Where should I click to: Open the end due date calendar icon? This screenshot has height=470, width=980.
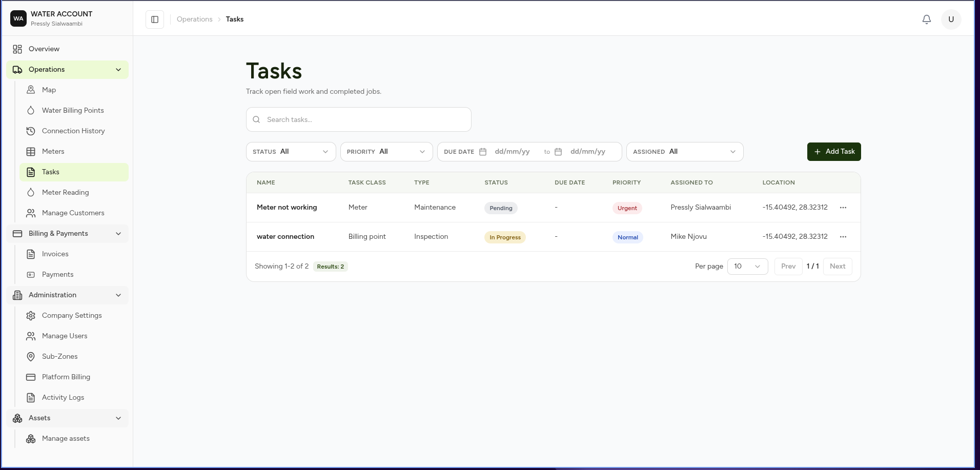coord(558,152)
